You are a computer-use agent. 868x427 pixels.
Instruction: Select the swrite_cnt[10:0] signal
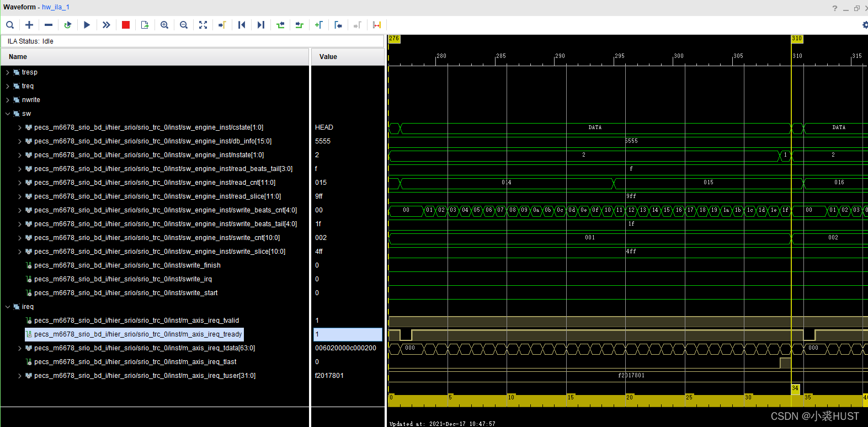point(157,238)
